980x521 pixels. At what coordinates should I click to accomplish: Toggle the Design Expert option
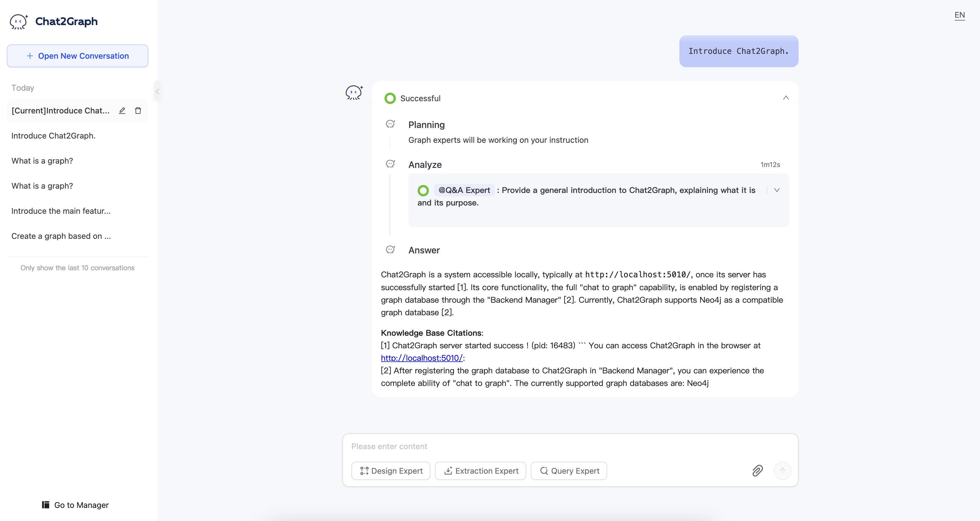pos(391,471)
